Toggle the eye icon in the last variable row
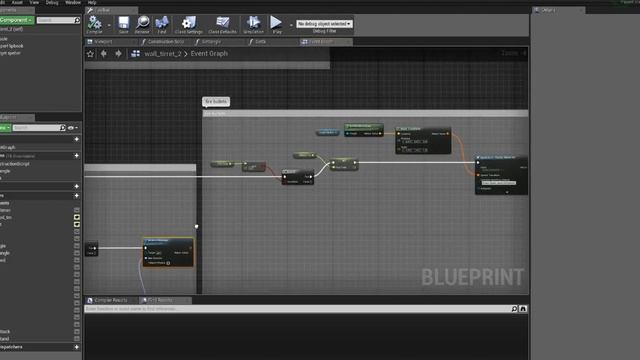Screen dimensions: 640x360 click(x=76, y=338)
